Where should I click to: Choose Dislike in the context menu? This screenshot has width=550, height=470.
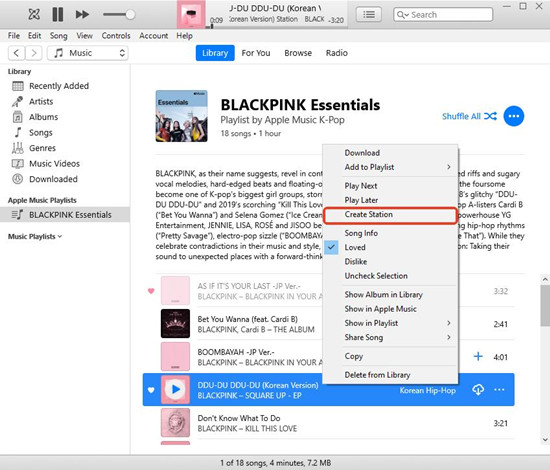pos(390,262)
